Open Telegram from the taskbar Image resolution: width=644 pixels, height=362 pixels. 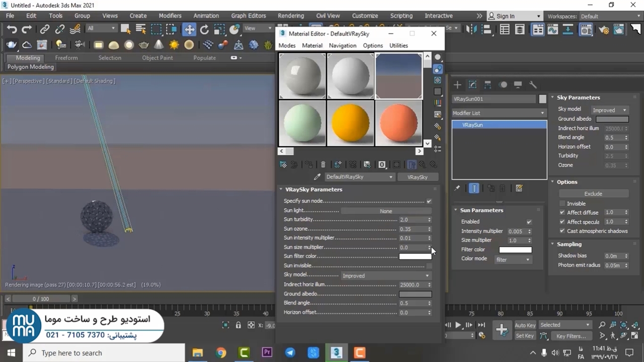(290, 352)
